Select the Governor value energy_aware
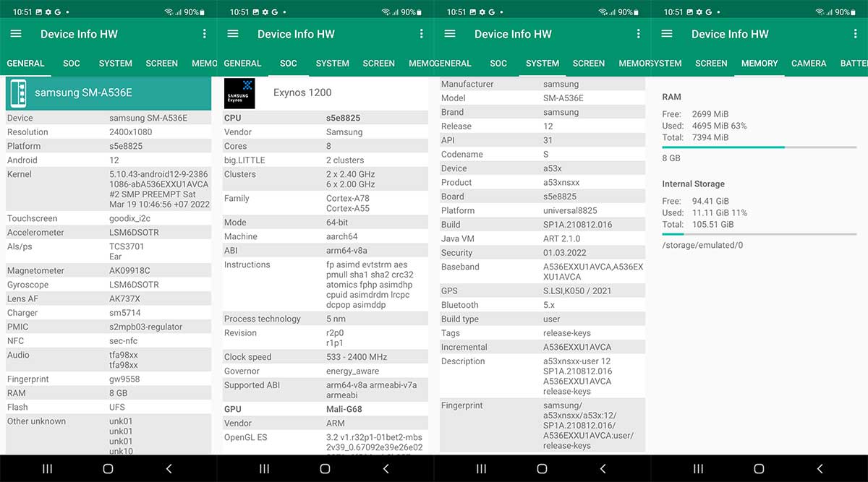 352,371
